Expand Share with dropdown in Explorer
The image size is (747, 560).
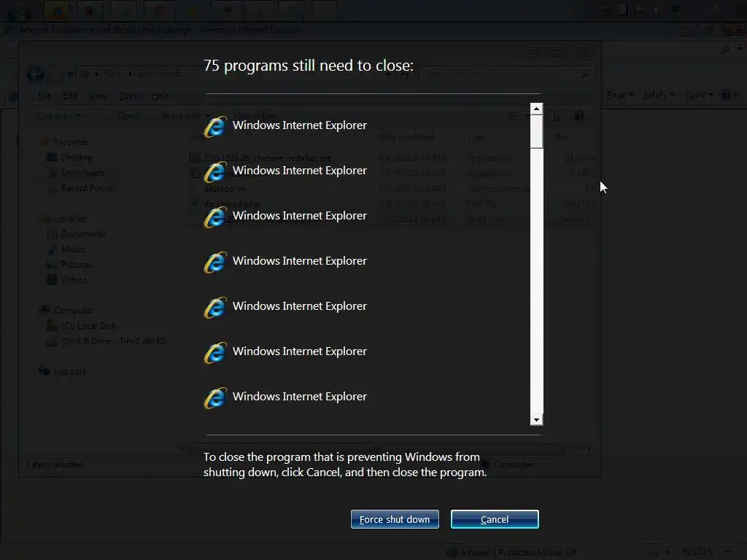tap(186, 116)
